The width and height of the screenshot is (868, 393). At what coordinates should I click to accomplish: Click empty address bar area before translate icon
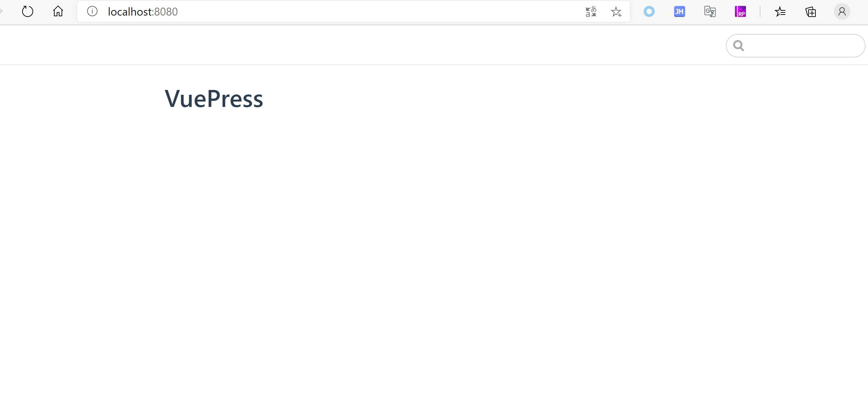click(380, 12)
